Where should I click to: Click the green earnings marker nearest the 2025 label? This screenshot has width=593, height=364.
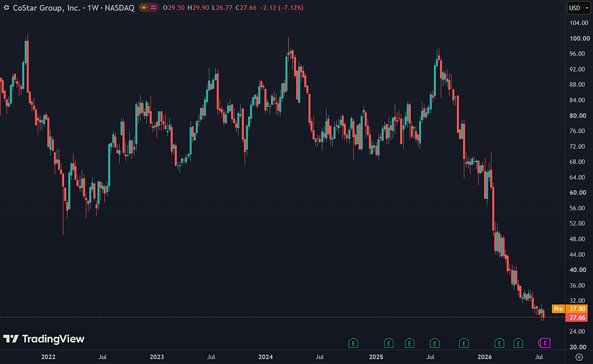[x=388, y=343]
